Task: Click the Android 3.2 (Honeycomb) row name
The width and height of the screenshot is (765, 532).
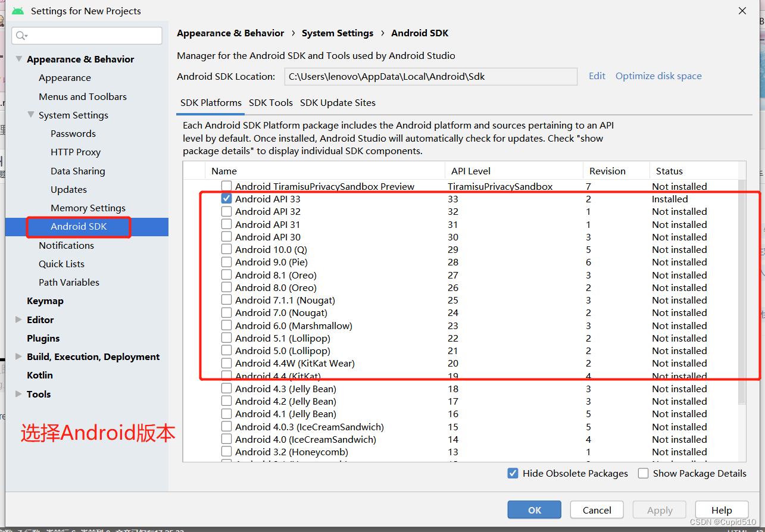Action: pos(292,452)
